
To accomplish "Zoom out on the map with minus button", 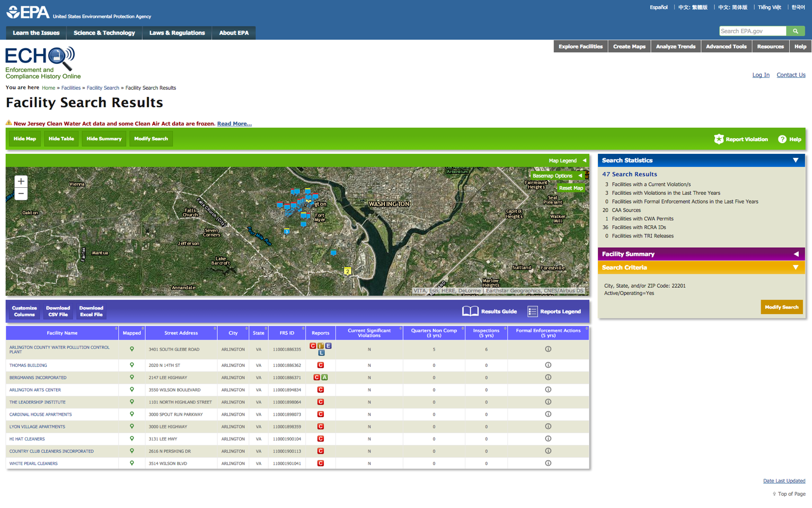I will (21, 194).
